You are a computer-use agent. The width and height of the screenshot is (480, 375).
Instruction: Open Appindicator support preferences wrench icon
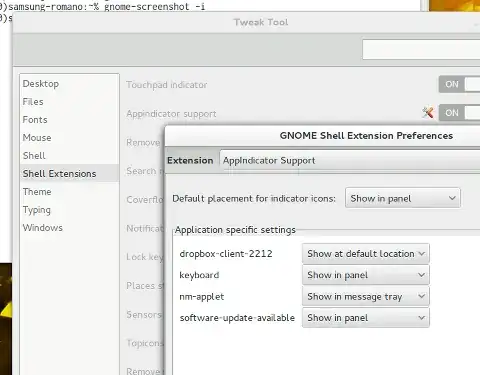[x=428, y=113]
